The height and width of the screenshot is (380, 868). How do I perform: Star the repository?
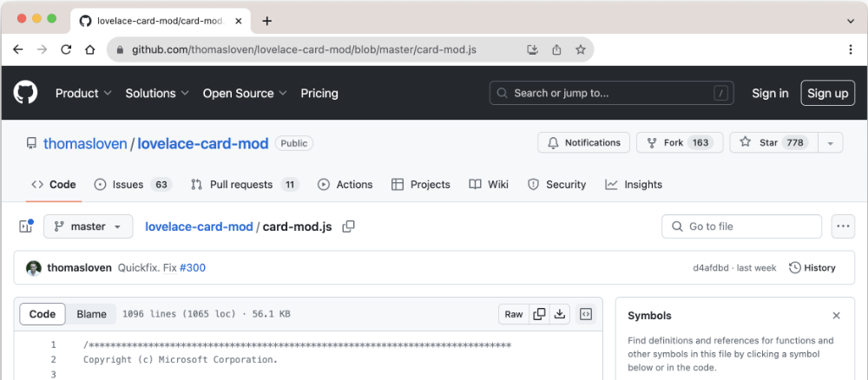(774, 142)
